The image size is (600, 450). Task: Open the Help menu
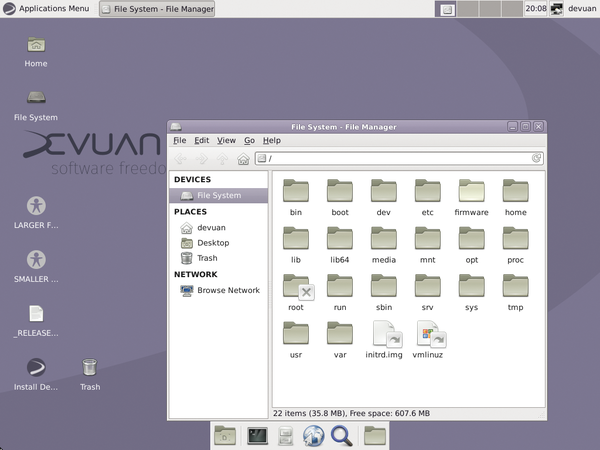pos(272,140)
